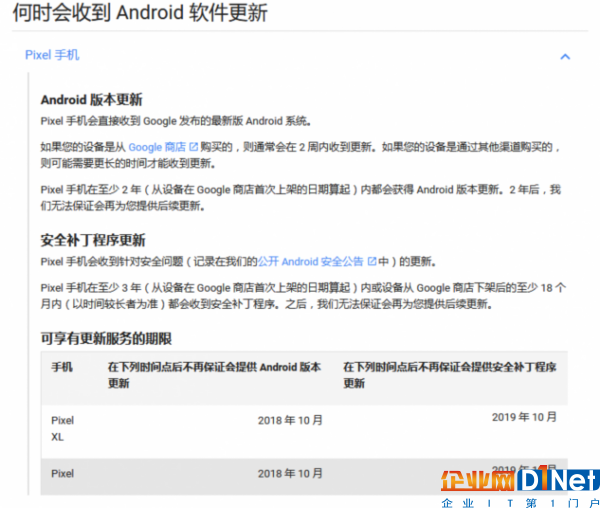Click external link icon after Google 商店
This screenshot has height=508, width=600.
[x=194, y=147]
